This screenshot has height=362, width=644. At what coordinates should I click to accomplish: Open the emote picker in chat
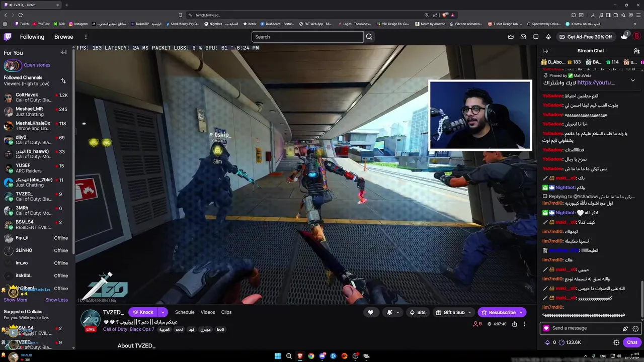[x=635, y=328]
